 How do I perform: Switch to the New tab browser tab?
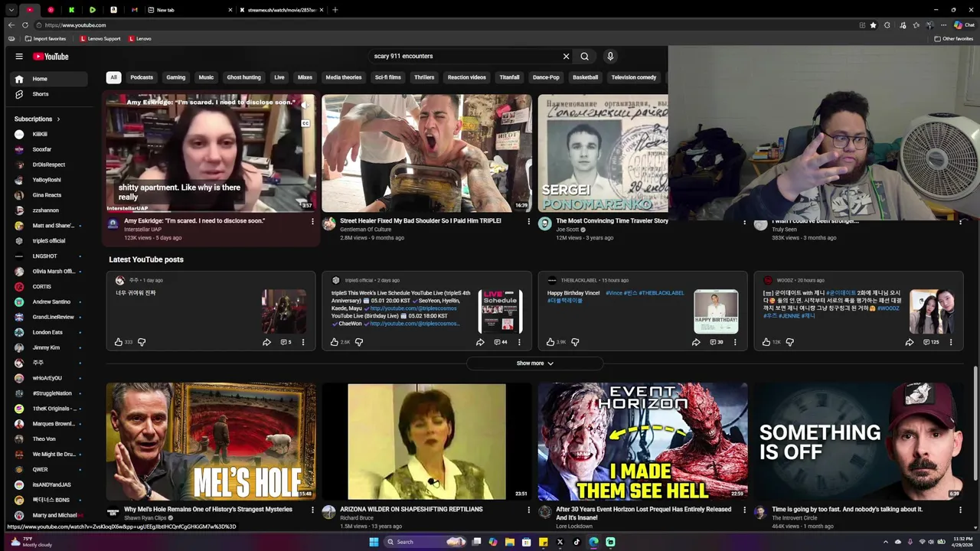192,10
